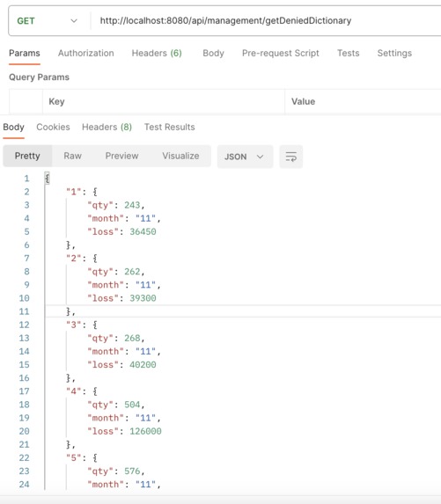
Task: Select the Params tab
Action: pos(25,53)
